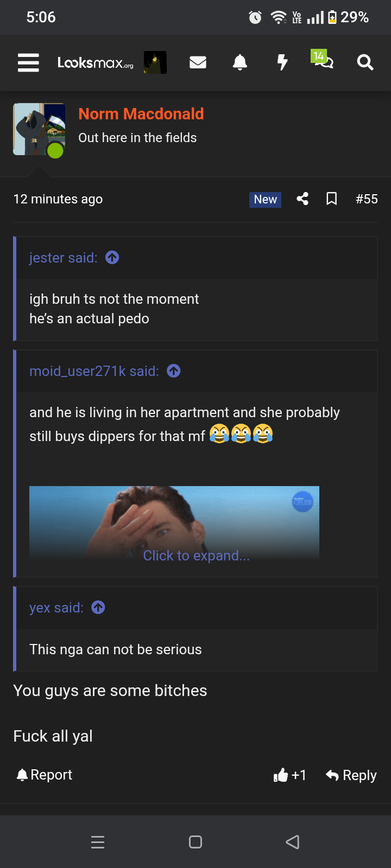Image resolution: width=391 pixels, height=868 pixels.
Task: Open Norm Macdonald's profile name link
Action: pyautogui.click(x=141, y=114)
